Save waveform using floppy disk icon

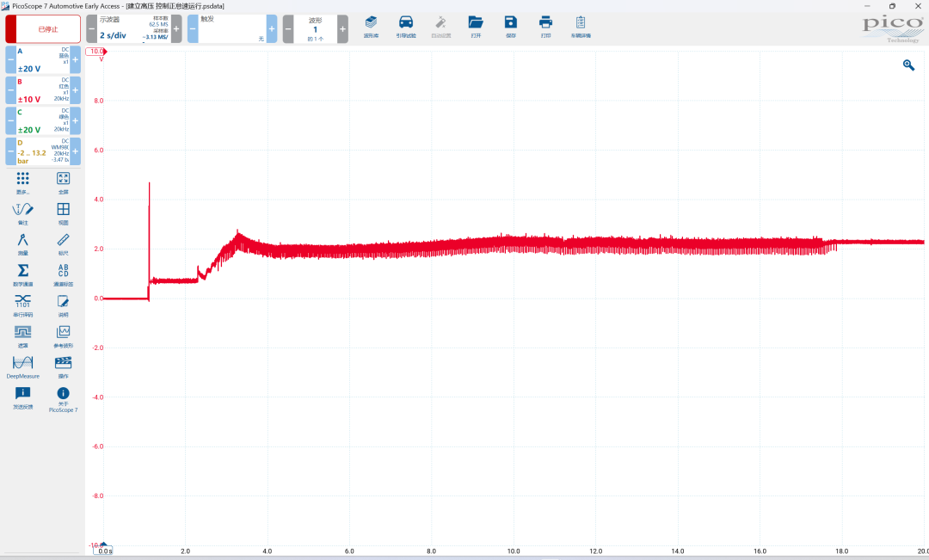511,27
